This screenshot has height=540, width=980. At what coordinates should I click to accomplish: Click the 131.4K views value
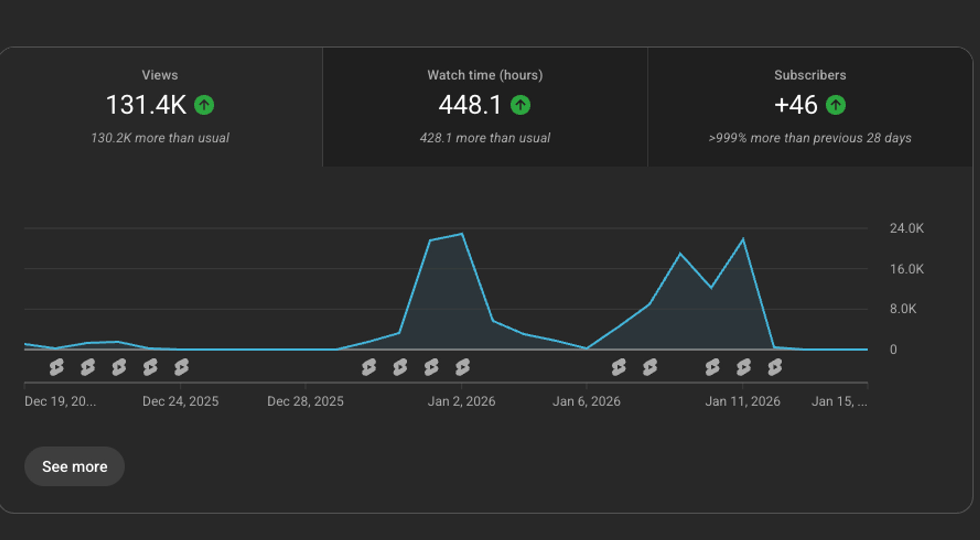click(x=146, y=105)
